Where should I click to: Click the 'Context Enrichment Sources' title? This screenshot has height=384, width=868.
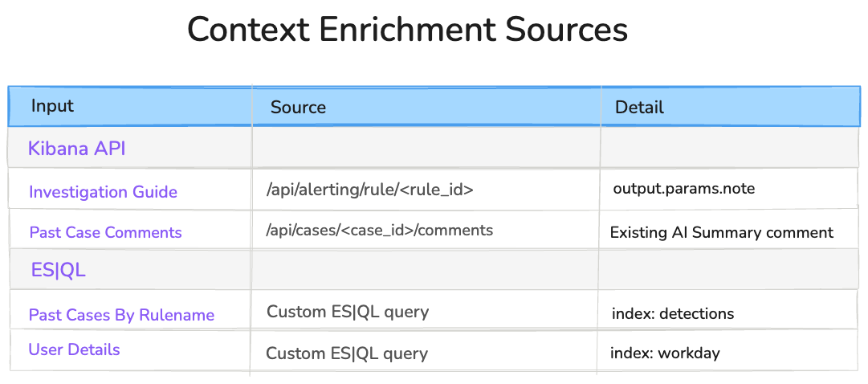point(407,30)
